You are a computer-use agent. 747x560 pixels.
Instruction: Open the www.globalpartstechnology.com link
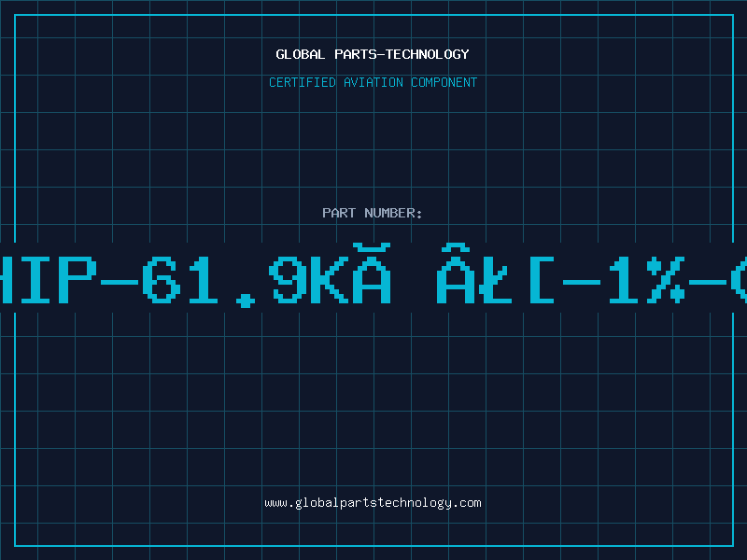coord(373,503)
